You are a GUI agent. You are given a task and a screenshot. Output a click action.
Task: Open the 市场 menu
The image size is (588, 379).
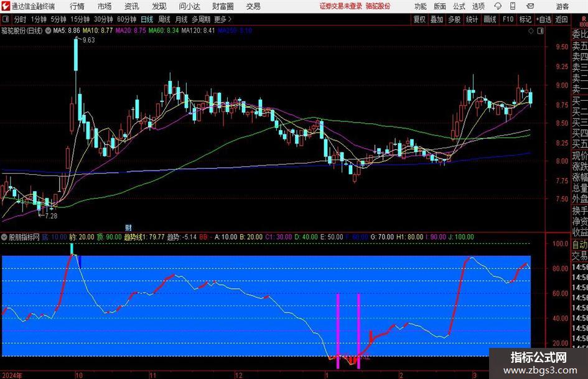pos(105,6)
